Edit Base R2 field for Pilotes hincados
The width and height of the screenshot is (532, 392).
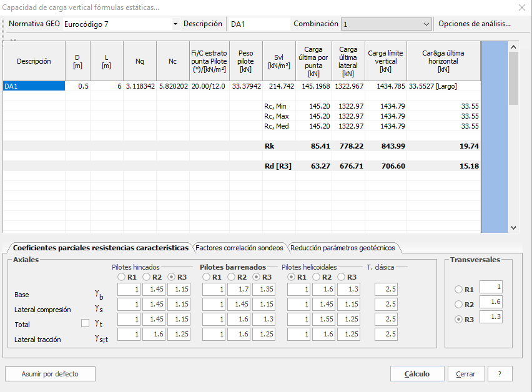[x=154, y=289]
